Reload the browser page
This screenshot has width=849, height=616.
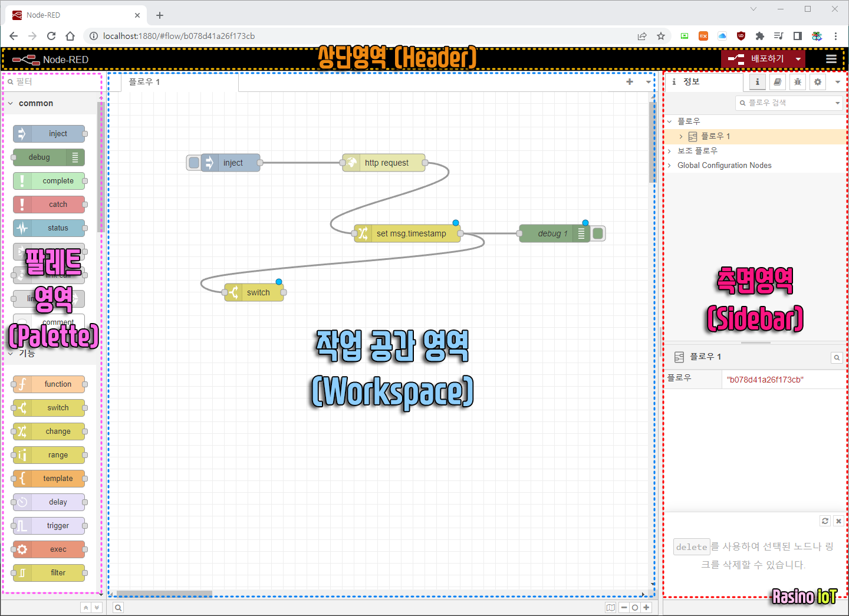coord(51,36)
